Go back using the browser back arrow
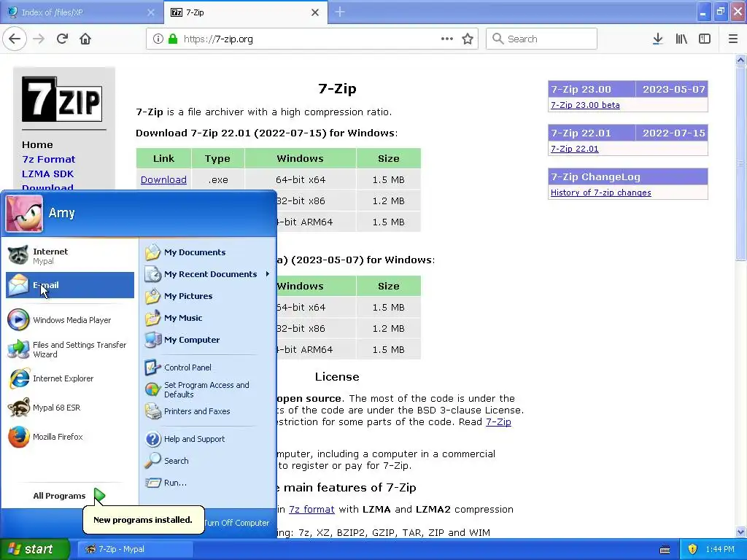 15,39
